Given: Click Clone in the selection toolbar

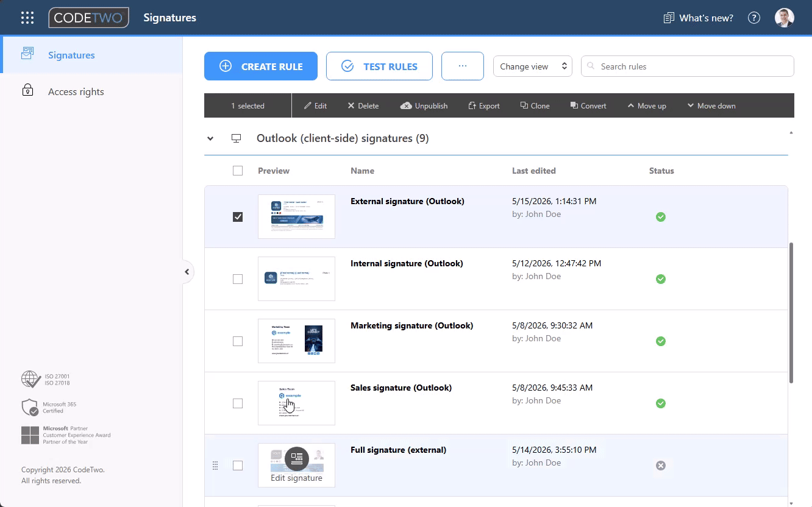Looking at the screenshot, I should pyautogui.click(x=535, y=105).
